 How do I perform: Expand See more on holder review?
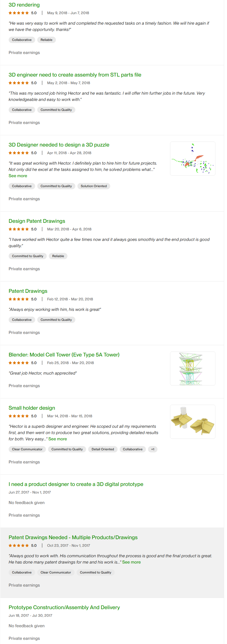[x=57, y=439]
